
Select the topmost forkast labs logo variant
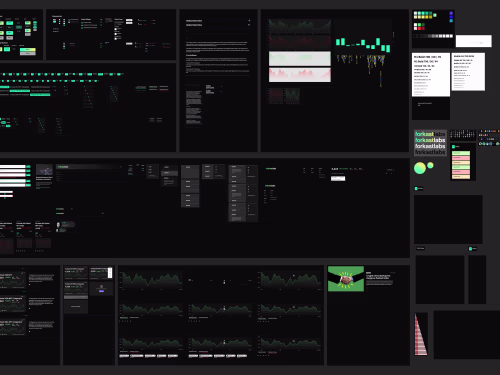click(x=430, y=134)
